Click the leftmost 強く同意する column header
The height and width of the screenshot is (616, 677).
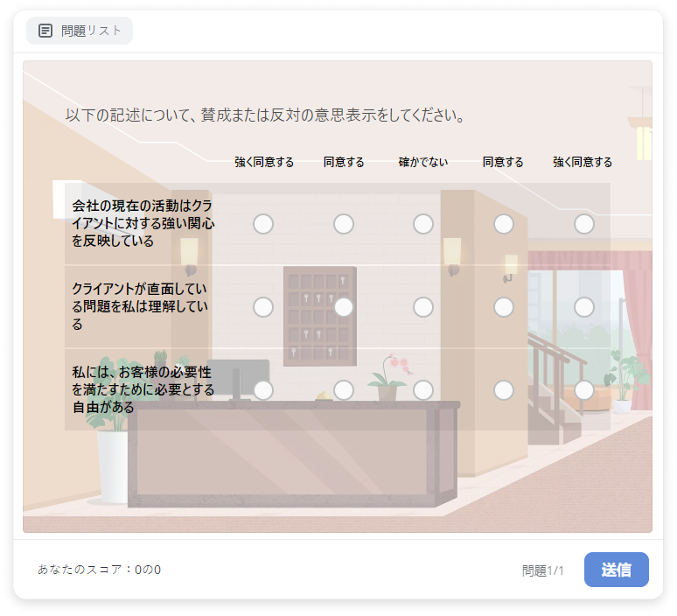[264, 162]
